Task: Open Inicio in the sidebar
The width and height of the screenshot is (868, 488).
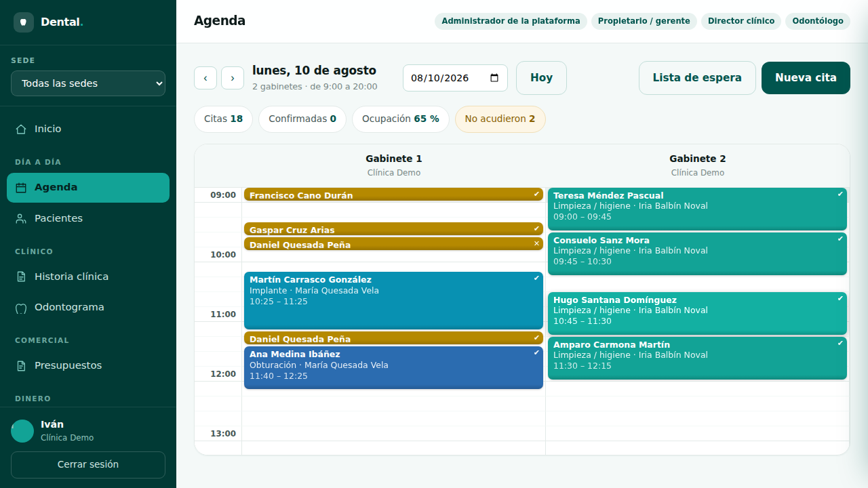Action: coord(88,129)
